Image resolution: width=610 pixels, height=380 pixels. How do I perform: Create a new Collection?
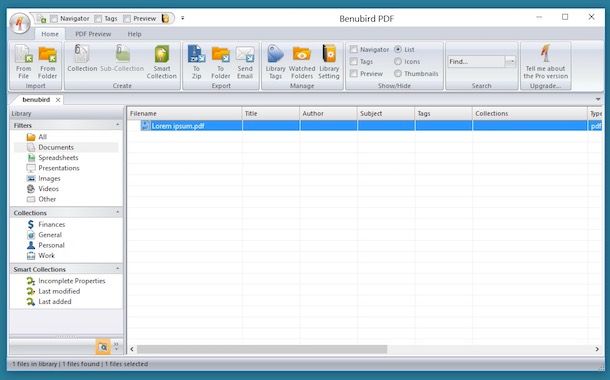[82, 58]
